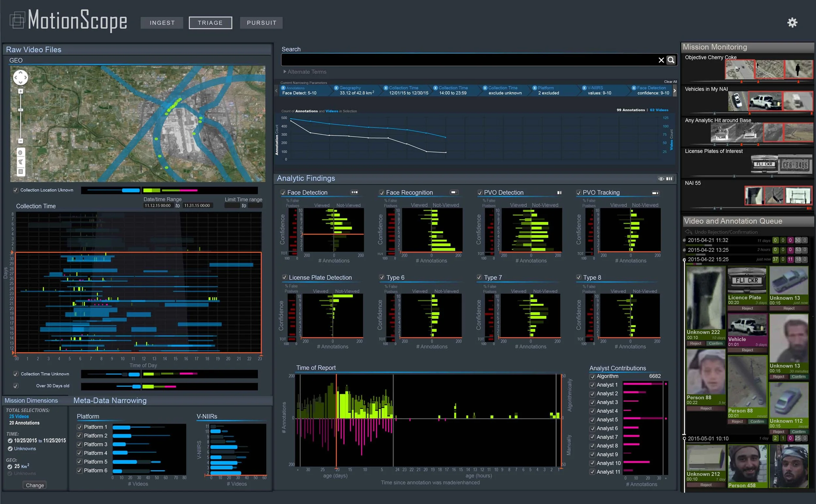Remove the Geography narrowing parameter
This screenshot has width=816, height=504.
pyautogui.click(x=336, y=88)
